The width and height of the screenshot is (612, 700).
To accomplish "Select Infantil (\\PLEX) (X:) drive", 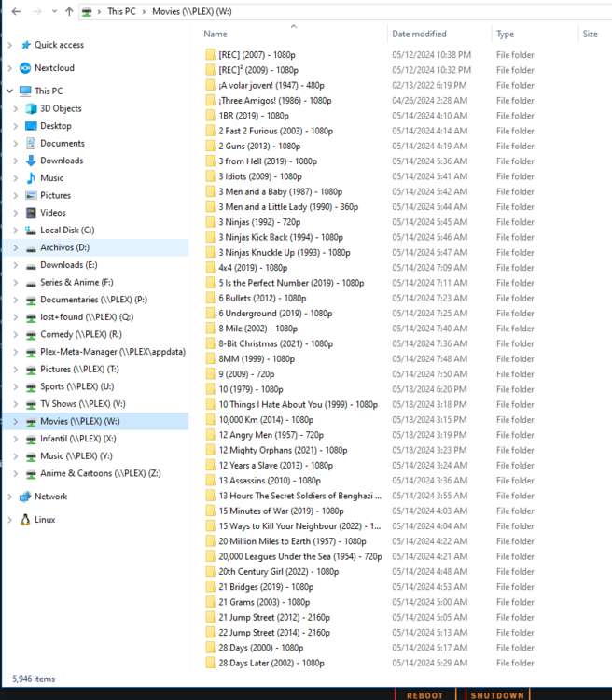I will (78, 439).
